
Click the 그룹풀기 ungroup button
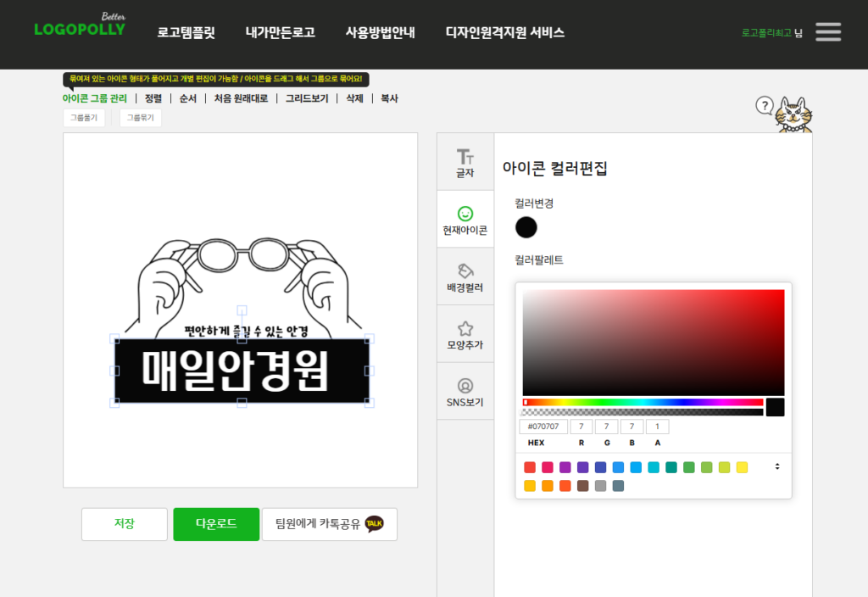84,117
